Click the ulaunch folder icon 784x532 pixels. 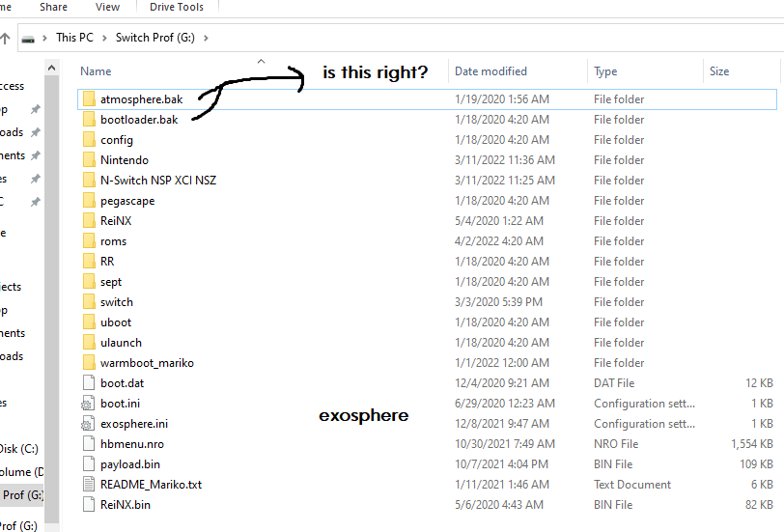(x=89, y=343)
